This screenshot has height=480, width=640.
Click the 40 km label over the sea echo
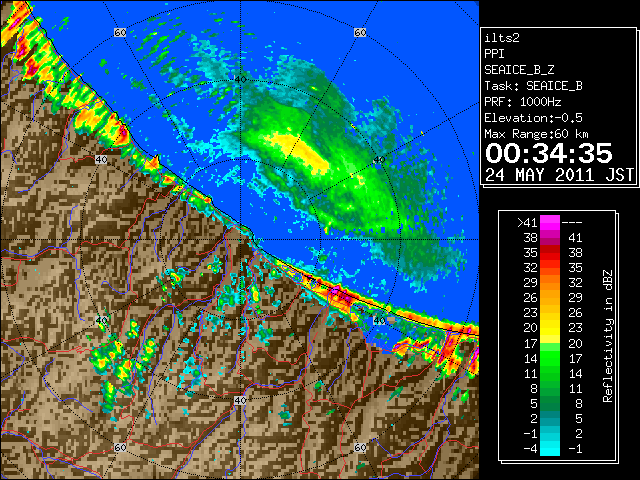pos(379,160)
